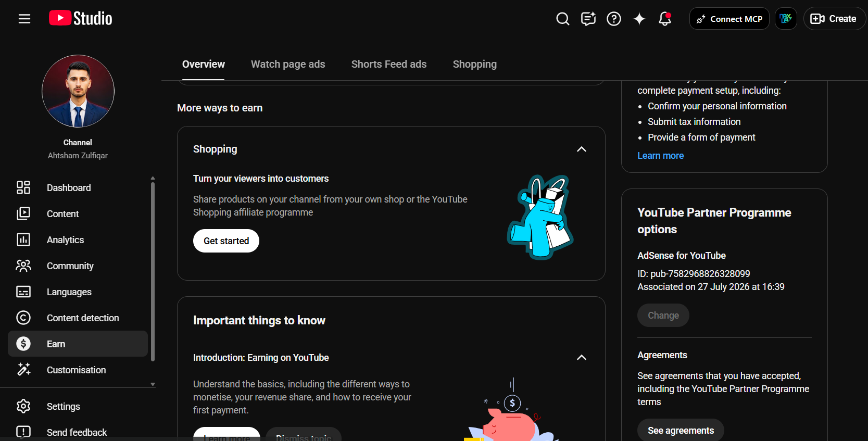Open the comments feedback icon in header
The height and width of the screenshot is (441, 868).
(588, 19)
